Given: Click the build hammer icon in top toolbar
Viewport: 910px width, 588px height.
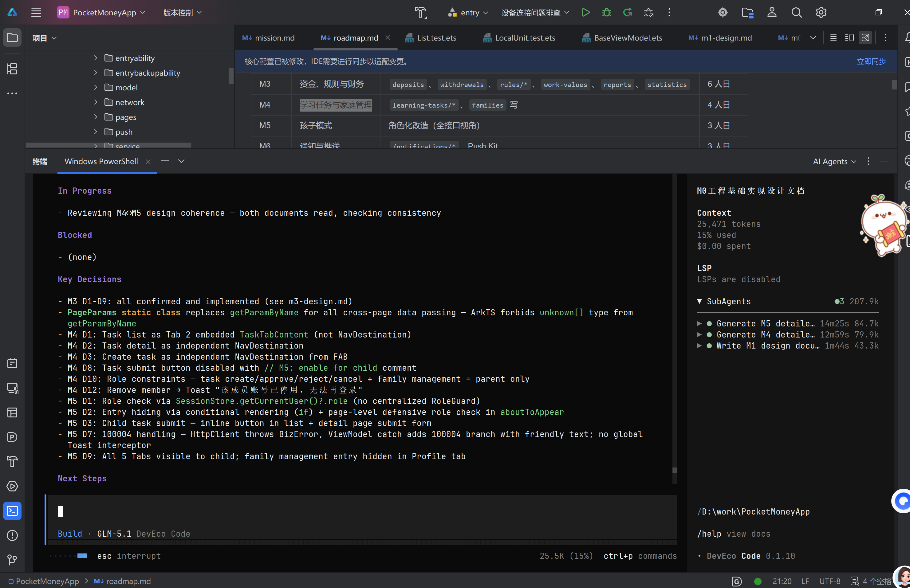Looking at the screenshot, I should (421, 13).
